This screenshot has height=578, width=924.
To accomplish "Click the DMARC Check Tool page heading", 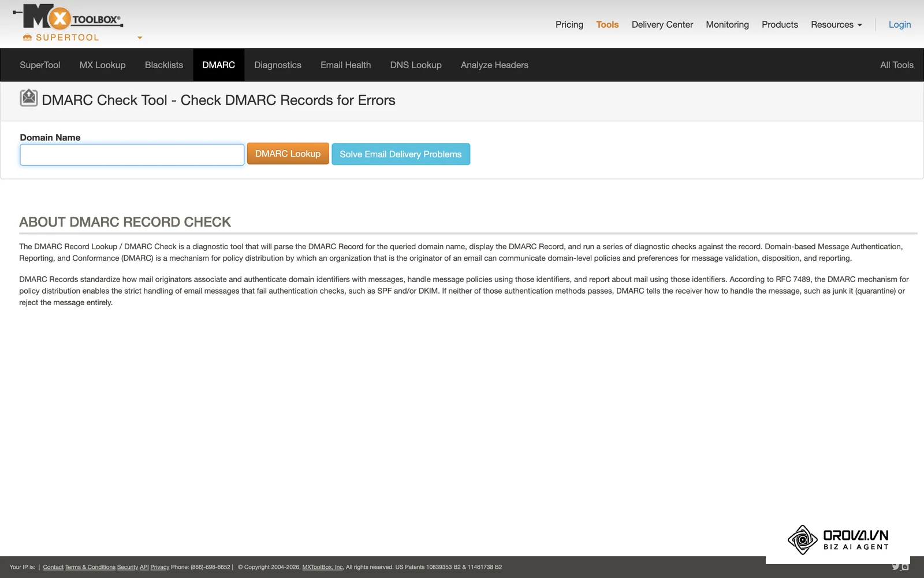I will click(x=218, y=100).
